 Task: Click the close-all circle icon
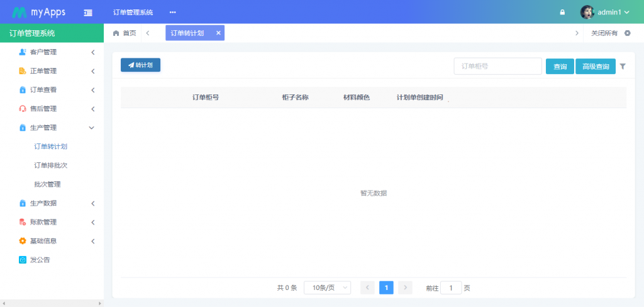[x=627, y=33]
